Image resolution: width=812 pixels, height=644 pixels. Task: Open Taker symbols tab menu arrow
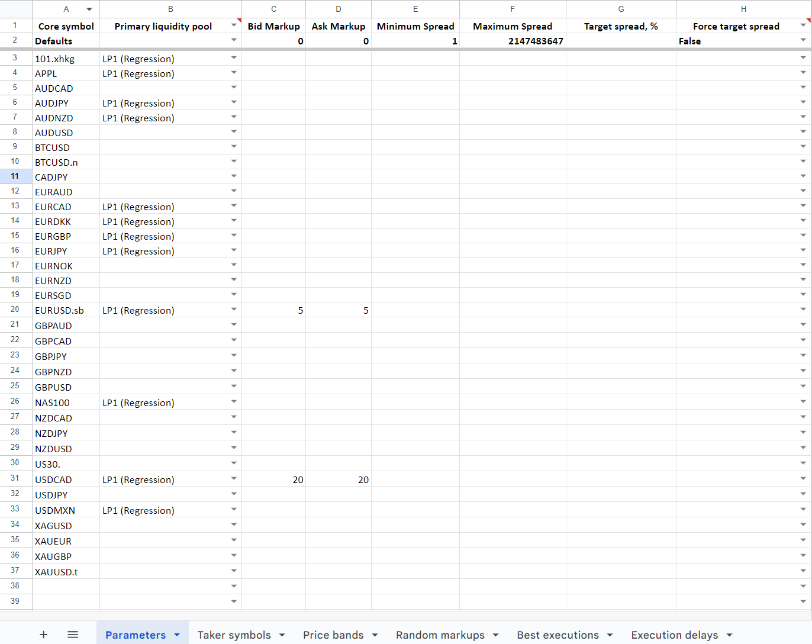click(282, 635)
